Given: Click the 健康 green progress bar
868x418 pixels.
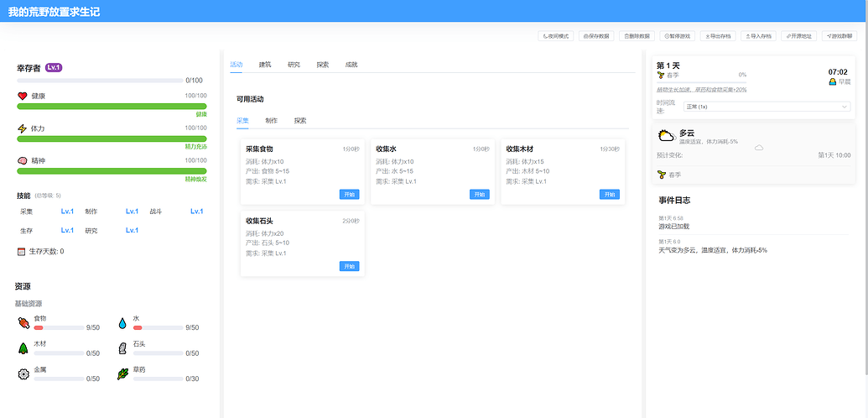Looking at the screenshot, I should point(112,107).
